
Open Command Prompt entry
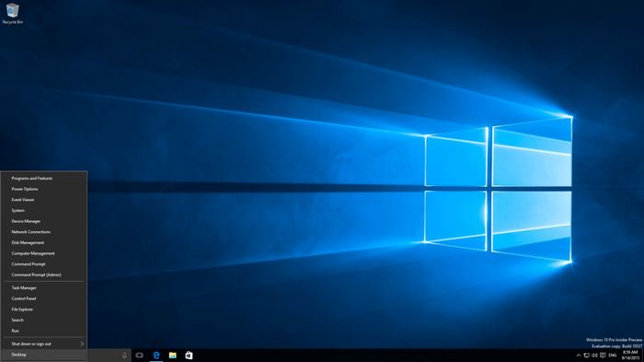[44, 264]
